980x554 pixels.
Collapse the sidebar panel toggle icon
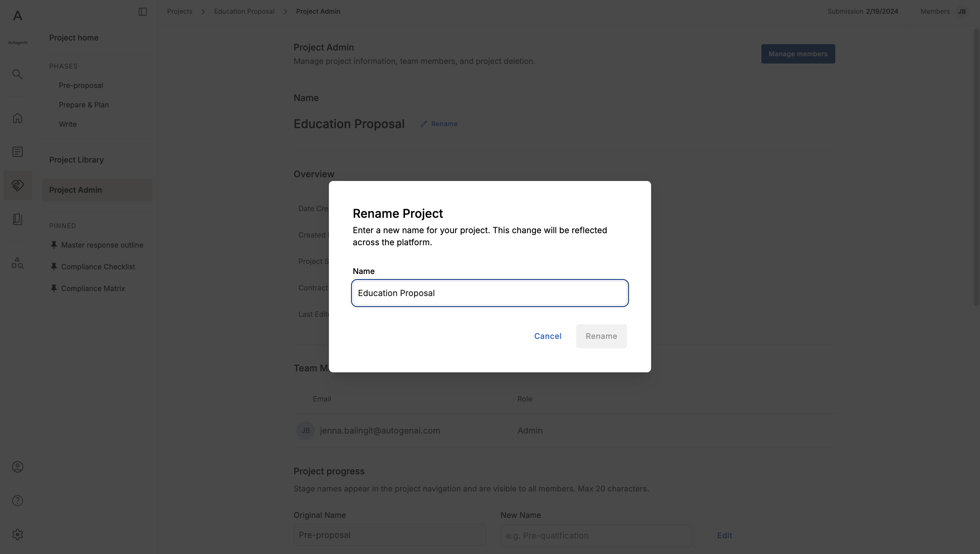click(x=143, y=12)
